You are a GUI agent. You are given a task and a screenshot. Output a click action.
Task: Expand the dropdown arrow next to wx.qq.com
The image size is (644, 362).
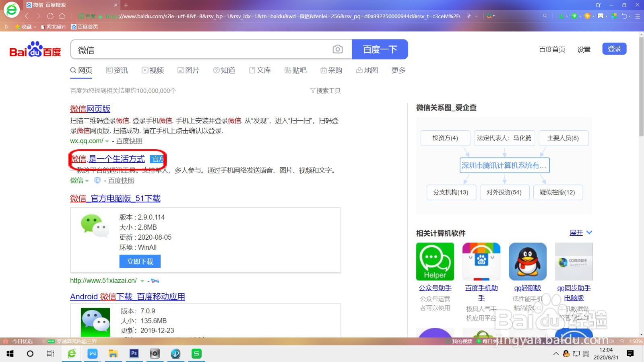coord(107,141)
